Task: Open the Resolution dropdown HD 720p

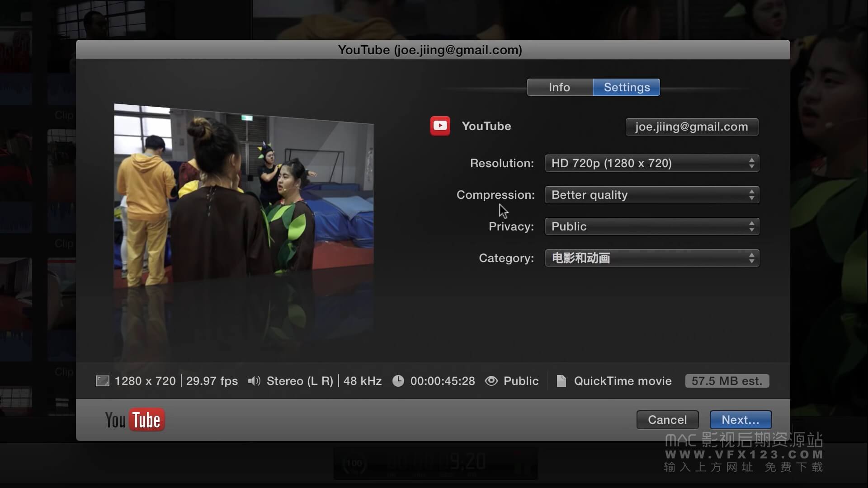Action: click(x=652, y=163)
